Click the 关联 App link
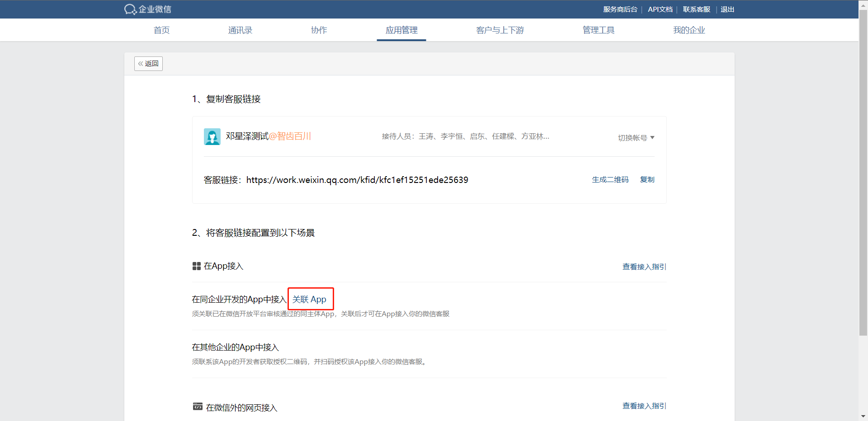This screenshot has height=421, width=868. click(x=309, y=299)
